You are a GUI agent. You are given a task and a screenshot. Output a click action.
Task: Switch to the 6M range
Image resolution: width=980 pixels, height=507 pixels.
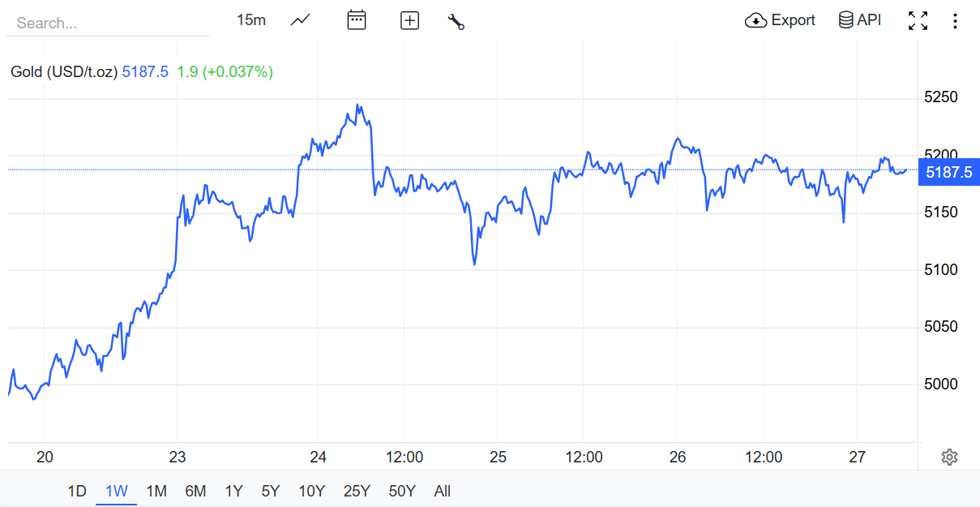[195, 491]
